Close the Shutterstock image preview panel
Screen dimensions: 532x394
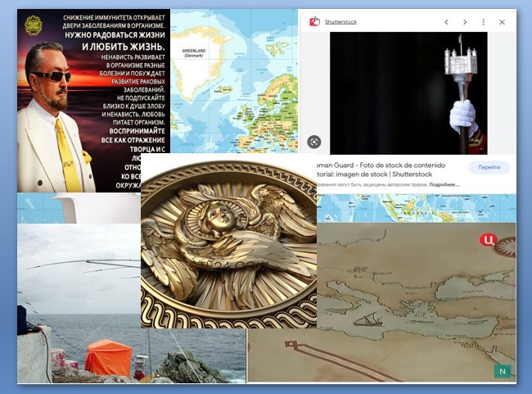point(503,22)
